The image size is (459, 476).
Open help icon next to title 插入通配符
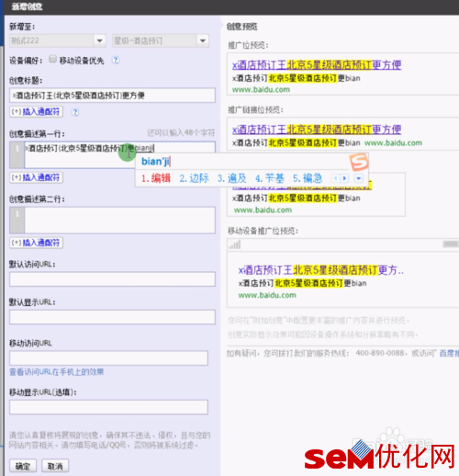[75, 112]
